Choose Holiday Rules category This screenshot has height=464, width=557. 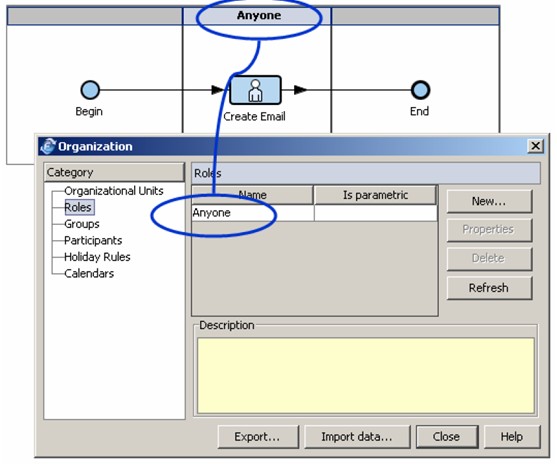pyautogui.click(x=97, y=257)
